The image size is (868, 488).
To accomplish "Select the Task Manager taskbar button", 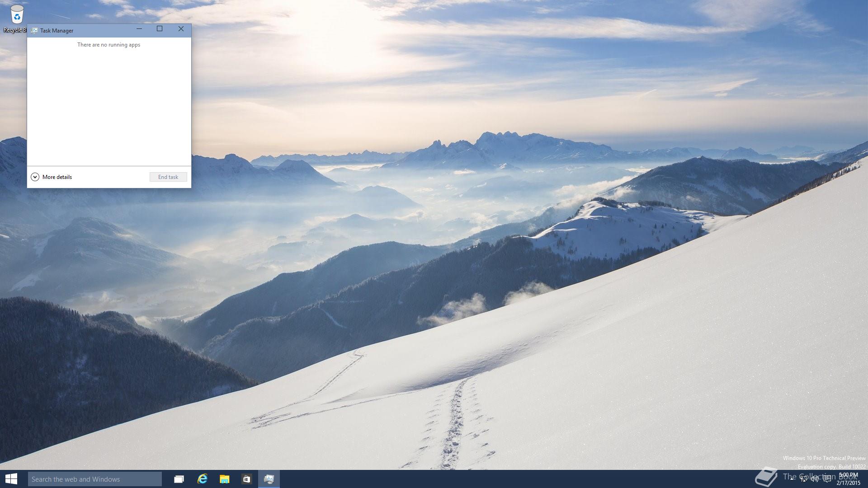I will (269, 479).
